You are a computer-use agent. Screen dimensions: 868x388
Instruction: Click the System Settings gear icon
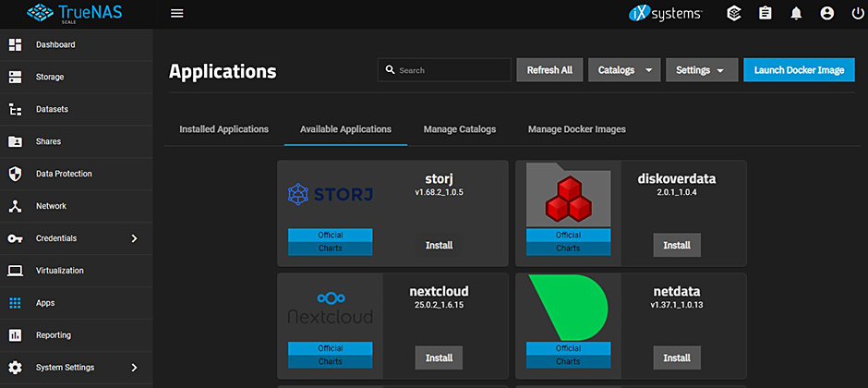(x=15, y=368)
